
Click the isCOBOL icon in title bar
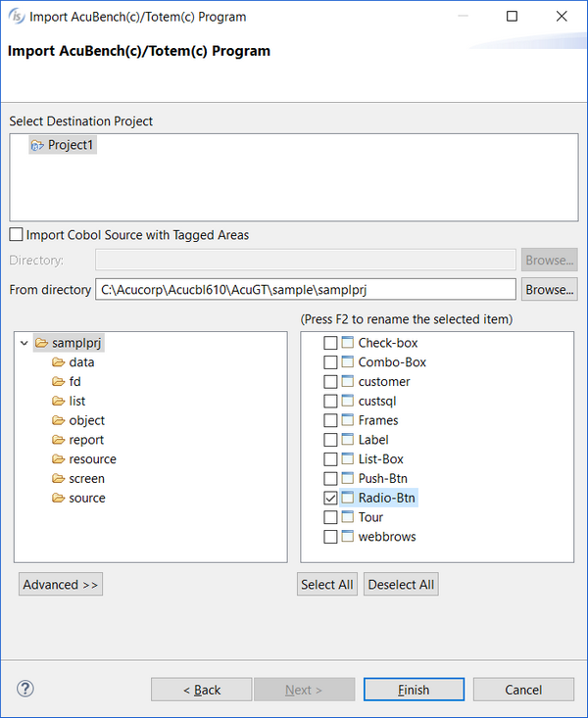pos(17,17)
